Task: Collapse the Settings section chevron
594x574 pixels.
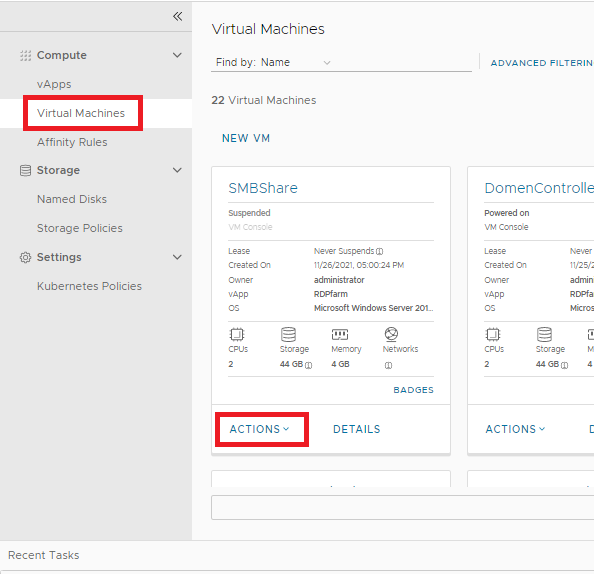Action: (177, 257)
